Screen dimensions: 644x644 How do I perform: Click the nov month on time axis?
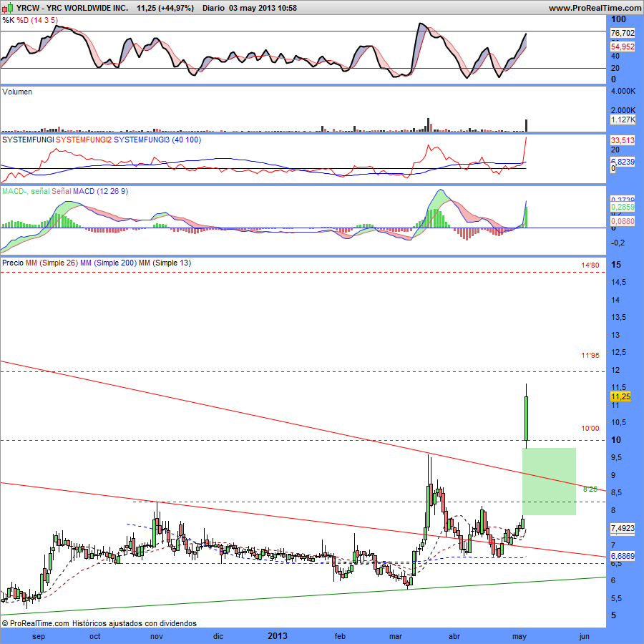(x=157, y=637)
